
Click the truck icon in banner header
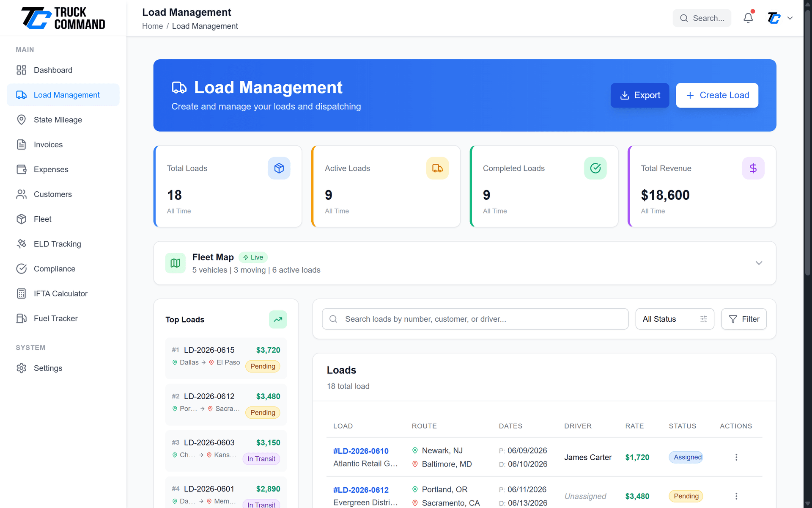[x=179, y=88]
